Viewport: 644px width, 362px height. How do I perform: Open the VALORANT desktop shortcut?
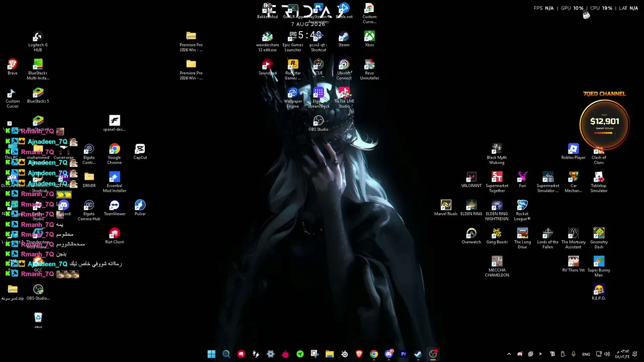471,180
